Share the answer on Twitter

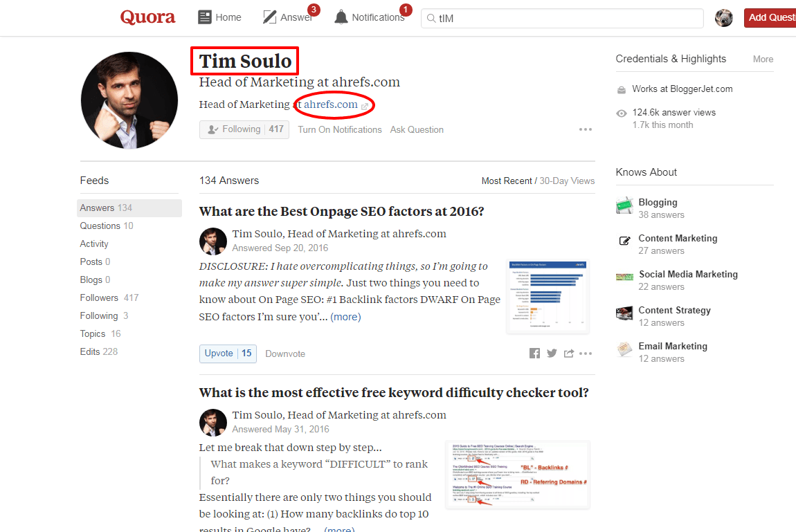pos(552,354)
